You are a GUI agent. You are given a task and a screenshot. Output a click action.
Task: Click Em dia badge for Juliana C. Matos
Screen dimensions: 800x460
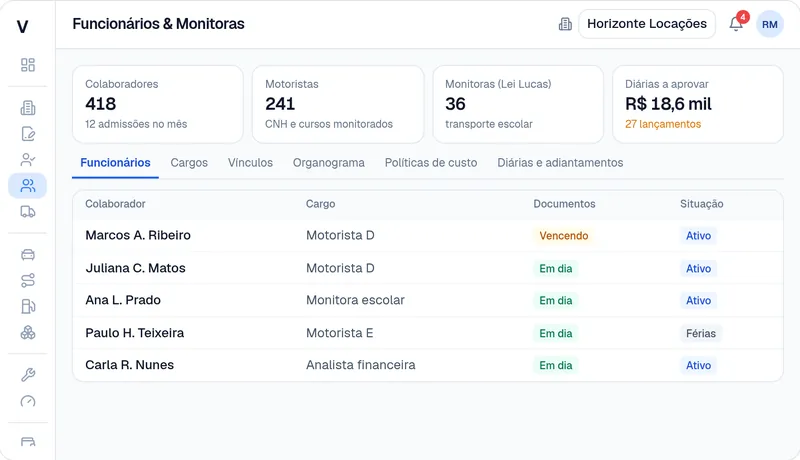point(556,268)
